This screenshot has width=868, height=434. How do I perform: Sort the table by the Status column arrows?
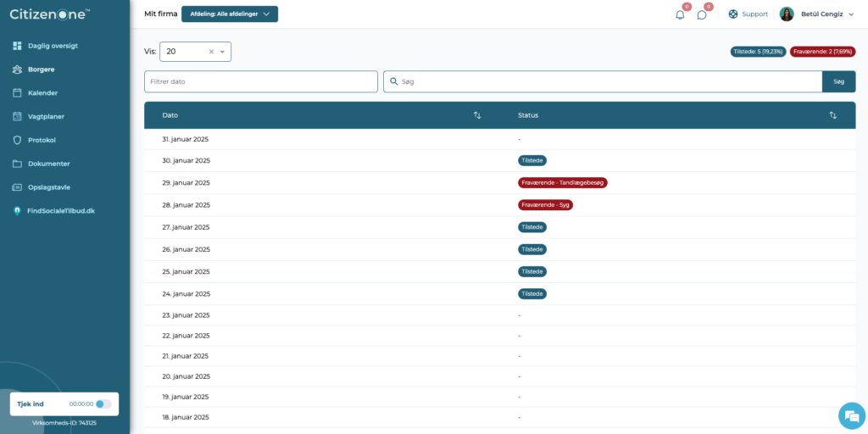pos(832,115)
